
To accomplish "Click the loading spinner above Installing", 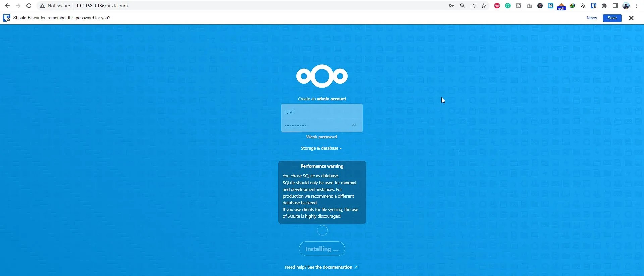I will (x=322, y=230).
